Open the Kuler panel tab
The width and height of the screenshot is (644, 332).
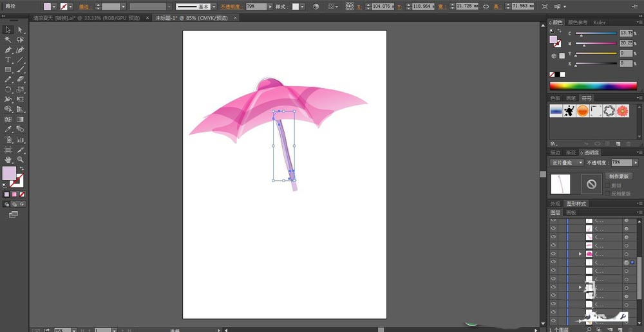point(599,23)
